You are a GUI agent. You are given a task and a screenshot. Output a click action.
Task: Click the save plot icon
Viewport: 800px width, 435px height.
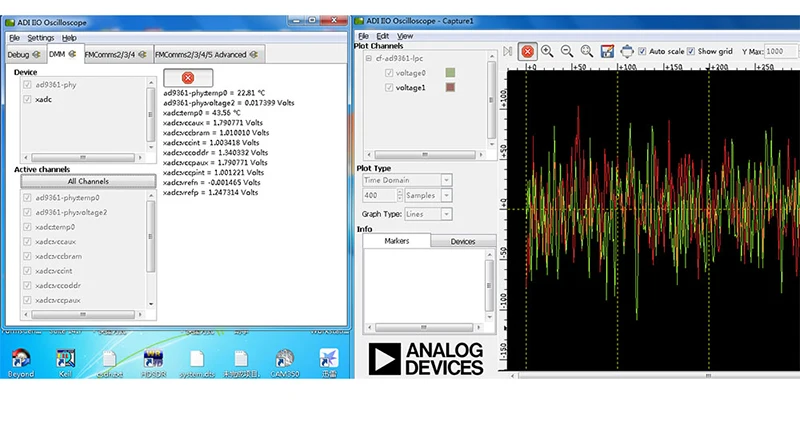pyautogui.click(x=607, y=51)
